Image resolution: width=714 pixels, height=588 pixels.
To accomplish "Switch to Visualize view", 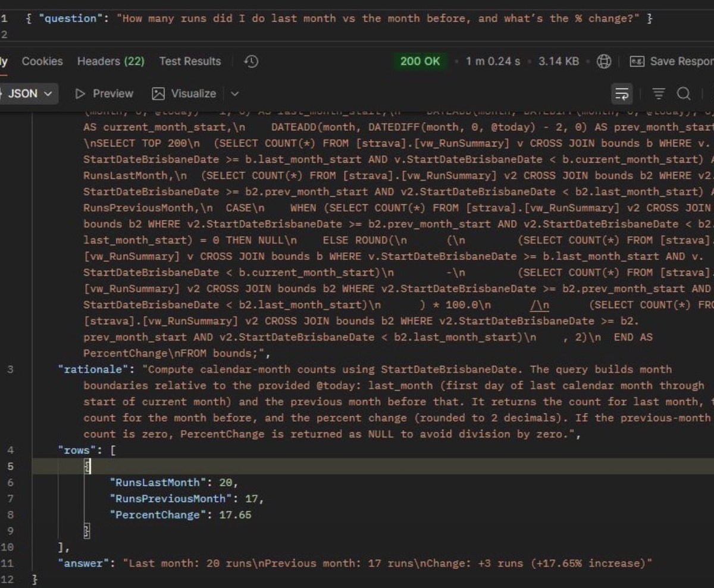I will [184, 93].
